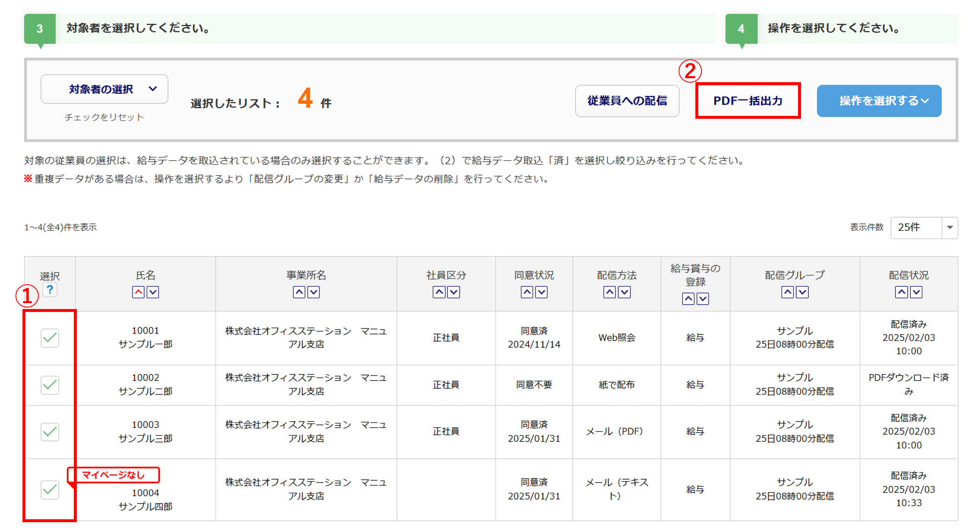Uncheck the checkbox for サンプル三郎
The height and width of the screenshot is (531, 980).
[x=50, y=432]
